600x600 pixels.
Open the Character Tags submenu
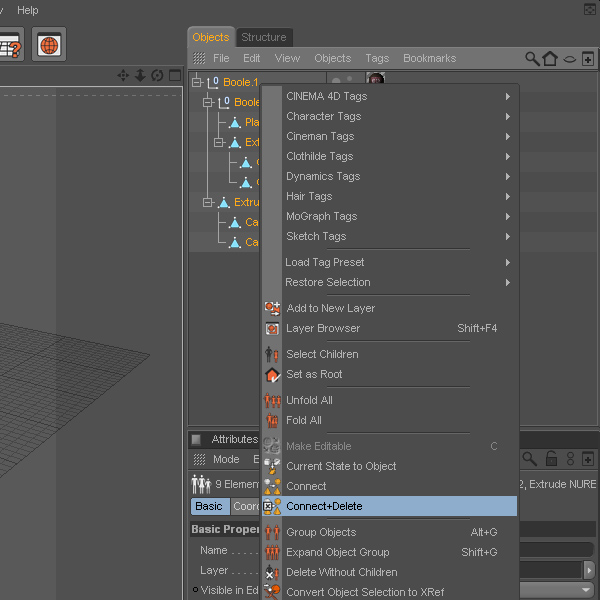(x=389, y=116)
